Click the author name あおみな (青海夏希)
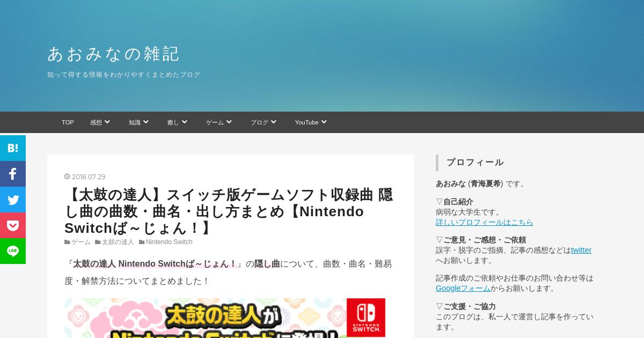 (x=470, y=183)
